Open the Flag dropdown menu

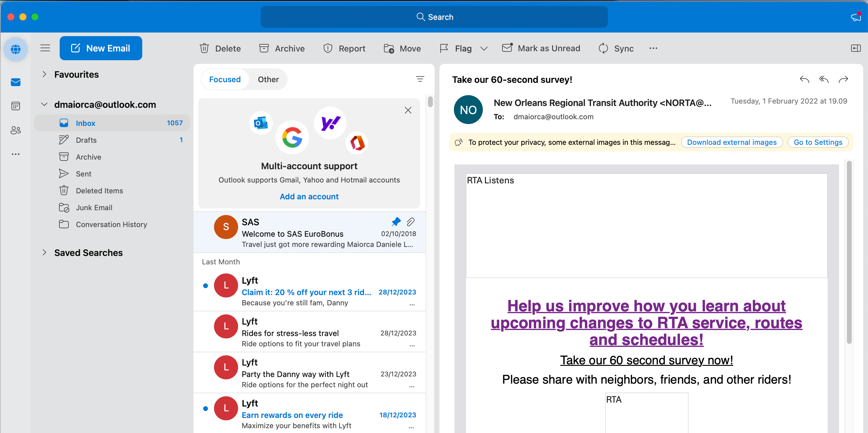[x=484, y=48]
